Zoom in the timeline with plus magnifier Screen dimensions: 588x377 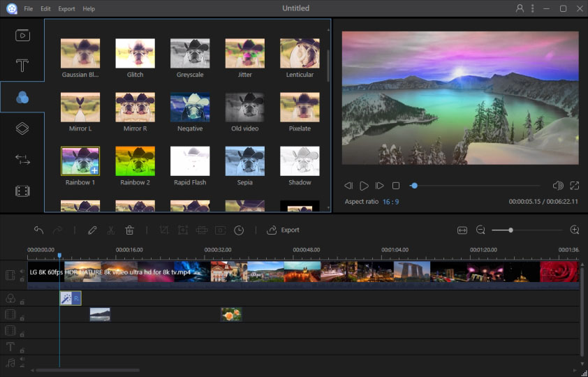(575, 230)
